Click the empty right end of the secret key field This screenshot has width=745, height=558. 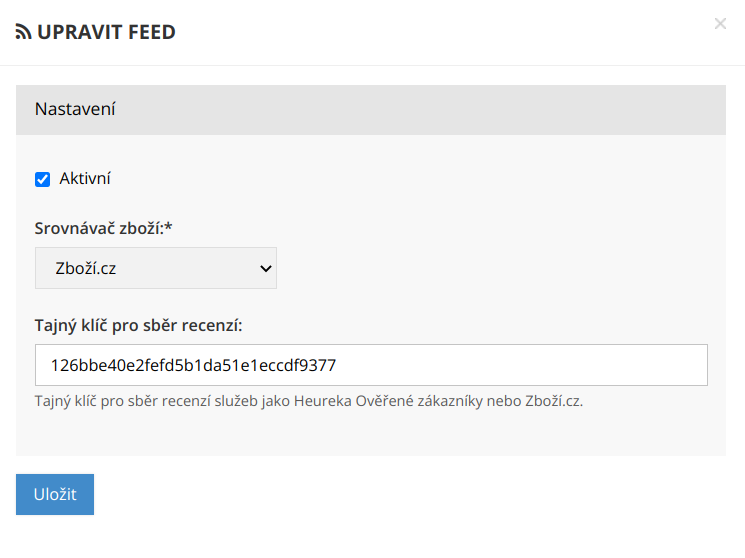pos(600,365)
